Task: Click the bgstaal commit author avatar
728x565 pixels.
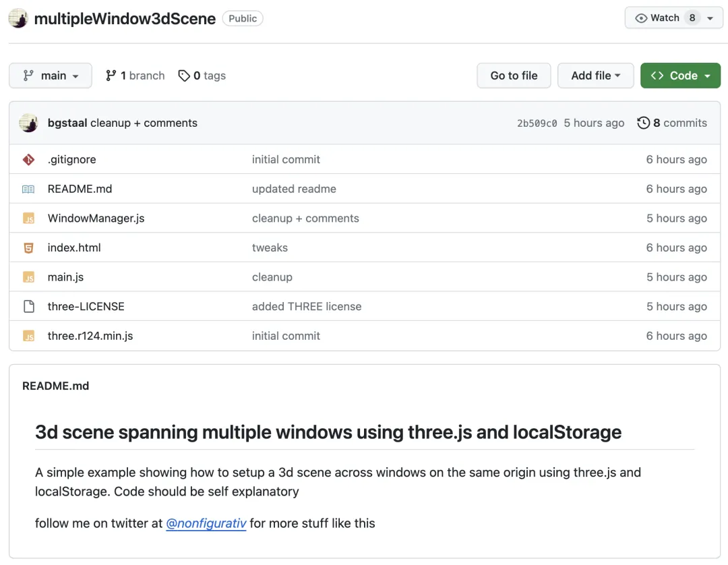Action: [28, 123]
